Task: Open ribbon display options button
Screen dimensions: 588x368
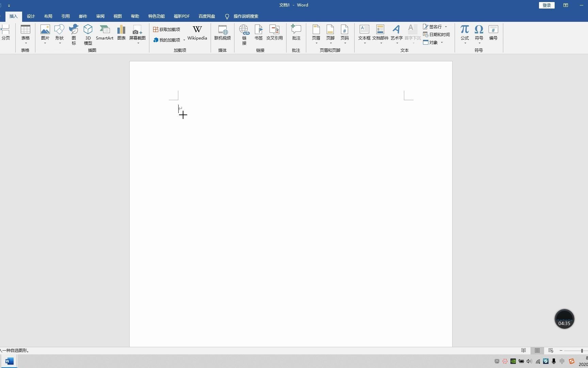Action: click(x=566, y=5)
